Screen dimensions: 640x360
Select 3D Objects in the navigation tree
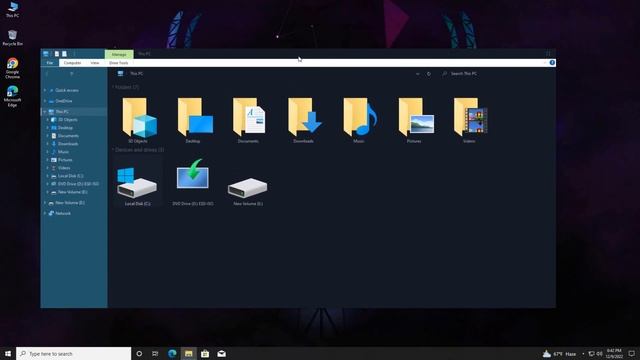(67, 120)
